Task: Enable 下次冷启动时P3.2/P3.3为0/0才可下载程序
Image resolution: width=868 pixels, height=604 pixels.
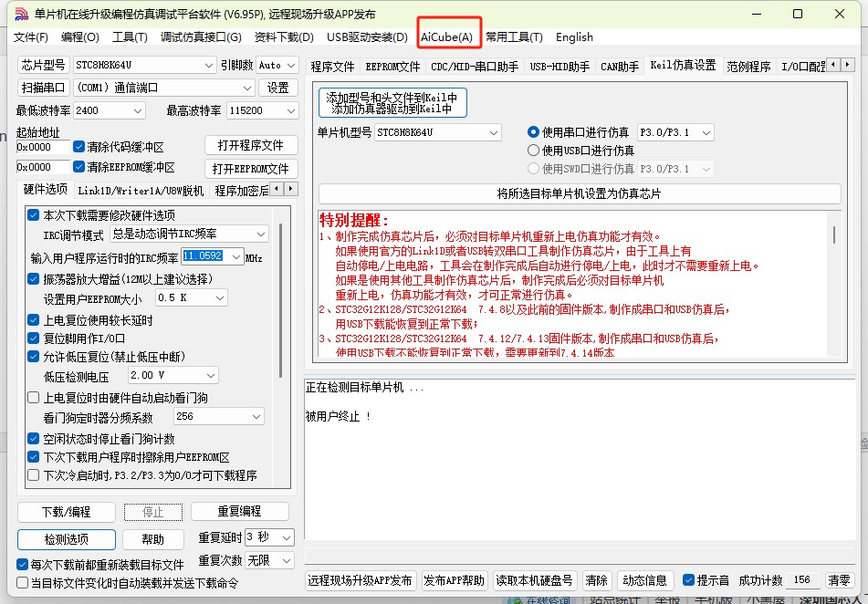Action: point(33,475)
